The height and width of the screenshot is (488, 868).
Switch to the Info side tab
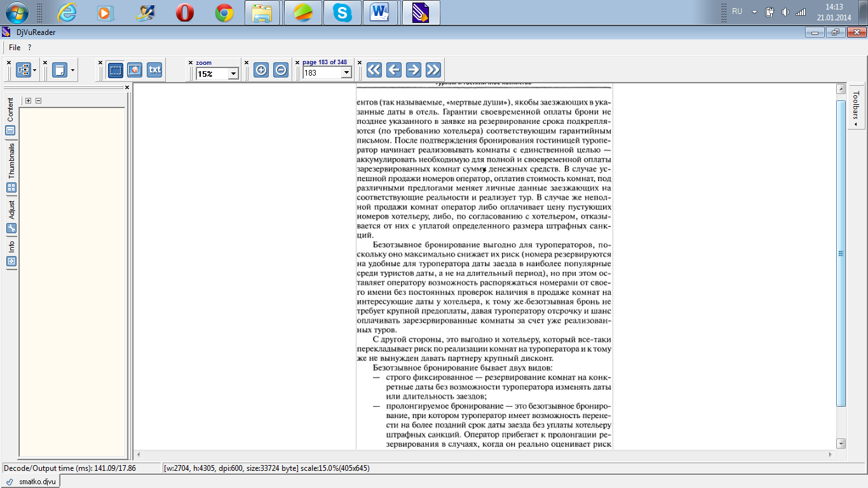(x=11, y=254)
